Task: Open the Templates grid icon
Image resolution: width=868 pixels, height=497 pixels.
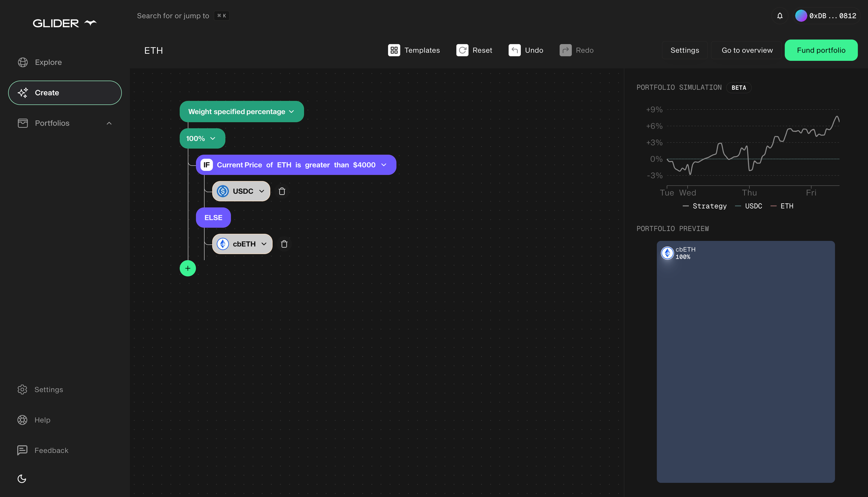Action: pos(394,50)
